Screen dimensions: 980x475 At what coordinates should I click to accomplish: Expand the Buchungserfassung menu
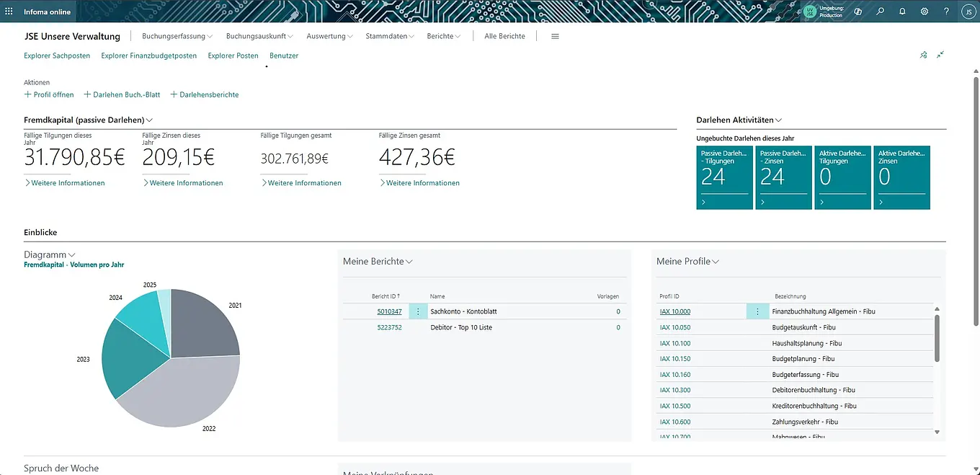coord(177,36)
